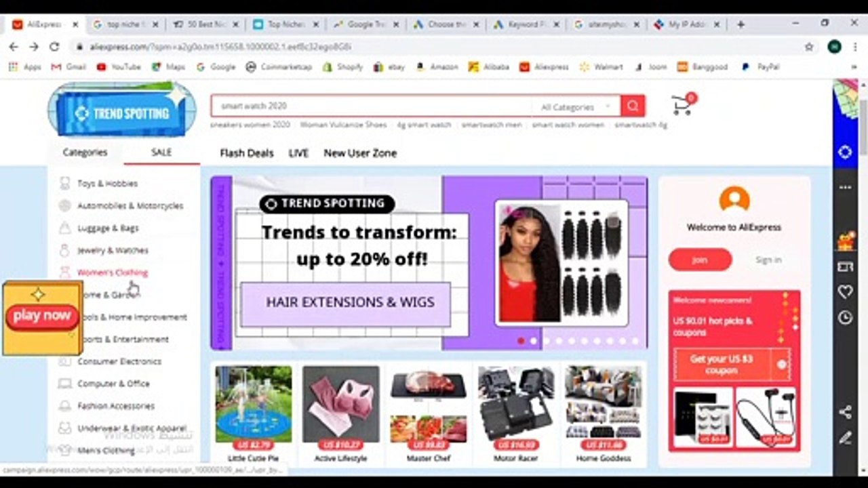868x488 pixels.
Task: Open the shopping cart icon
Action: (x=682, y=105)
